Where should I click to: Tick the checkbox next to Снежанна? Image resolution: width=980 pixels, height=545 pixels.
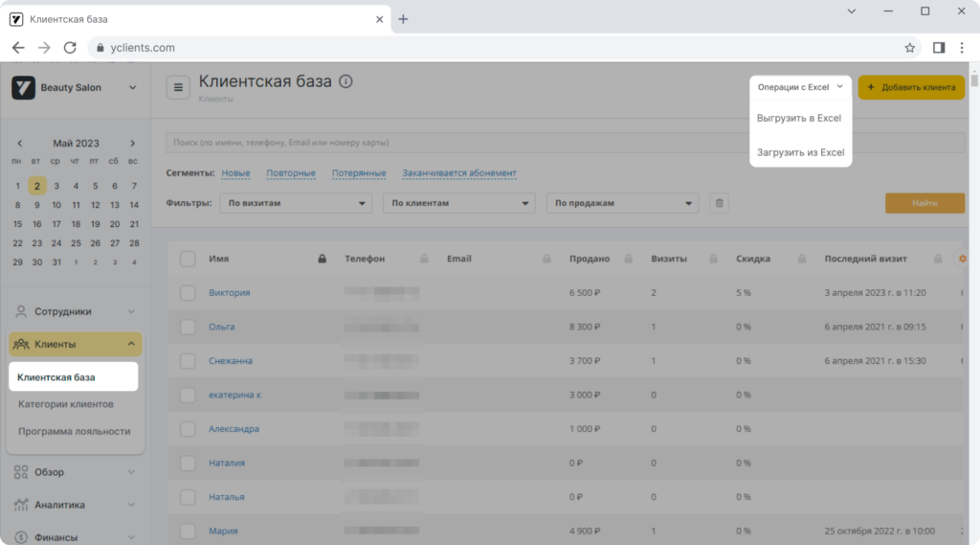[188, 361]
